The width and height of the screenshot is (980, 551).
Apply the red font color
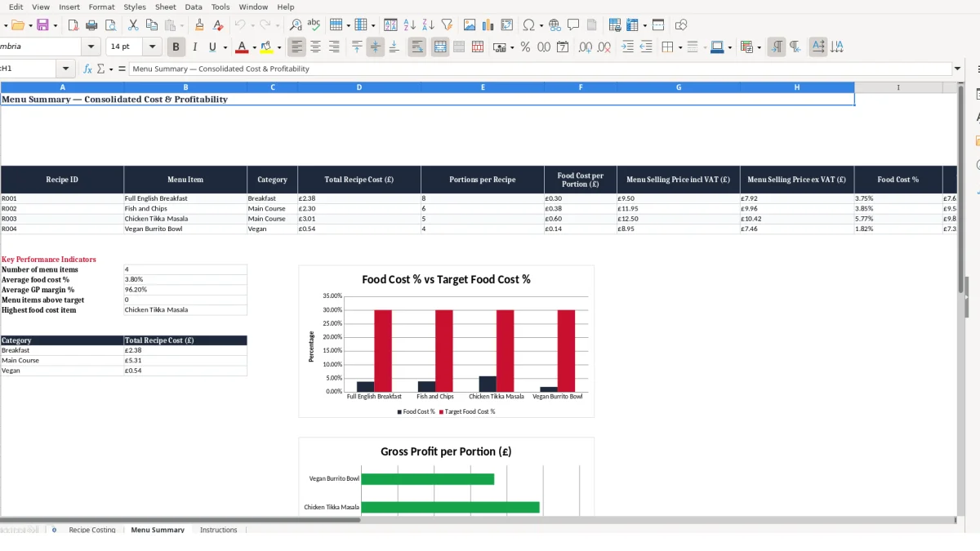pyautogui.click(x=242, y=47)
